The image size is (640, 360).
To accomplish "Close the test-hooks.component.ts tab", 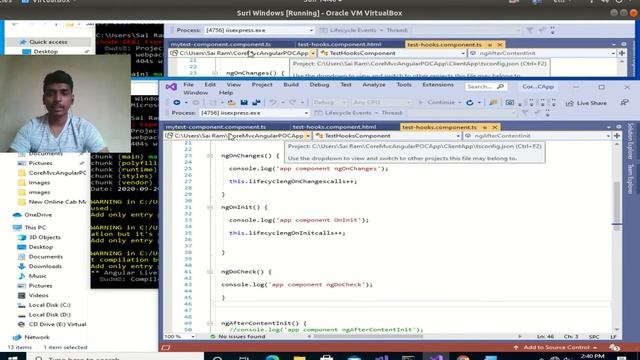I will pyautogui.click(x=495, y=127).
